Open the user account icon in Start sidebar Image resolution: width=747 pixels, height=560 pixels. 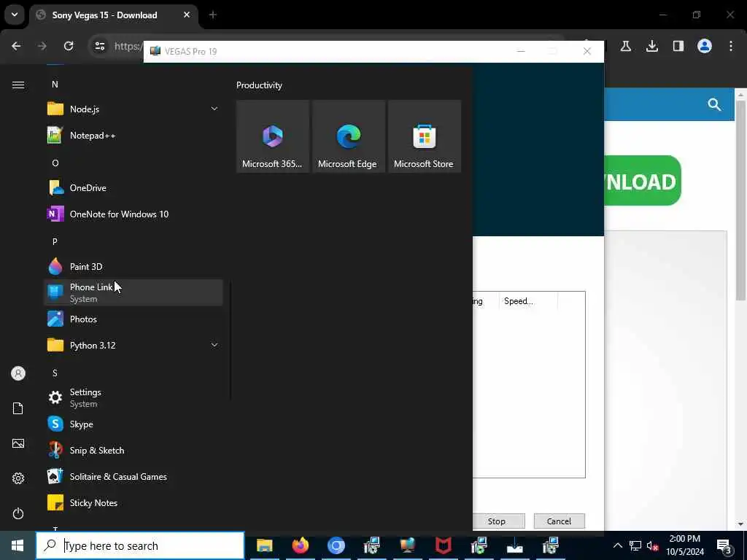tap(18, 373)
